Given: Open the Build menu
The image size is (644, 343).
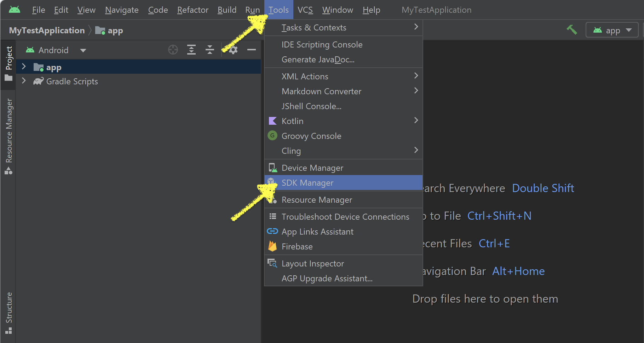Looking at the screenshot, I should tap(227, 10).
